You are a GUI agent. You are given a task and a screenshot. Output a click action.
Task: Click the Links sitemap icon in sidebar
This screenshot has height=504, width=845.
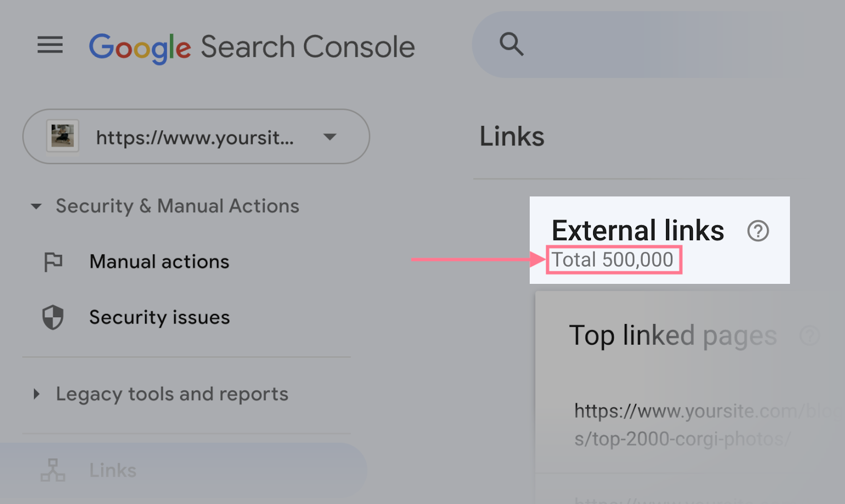[53, 470]
